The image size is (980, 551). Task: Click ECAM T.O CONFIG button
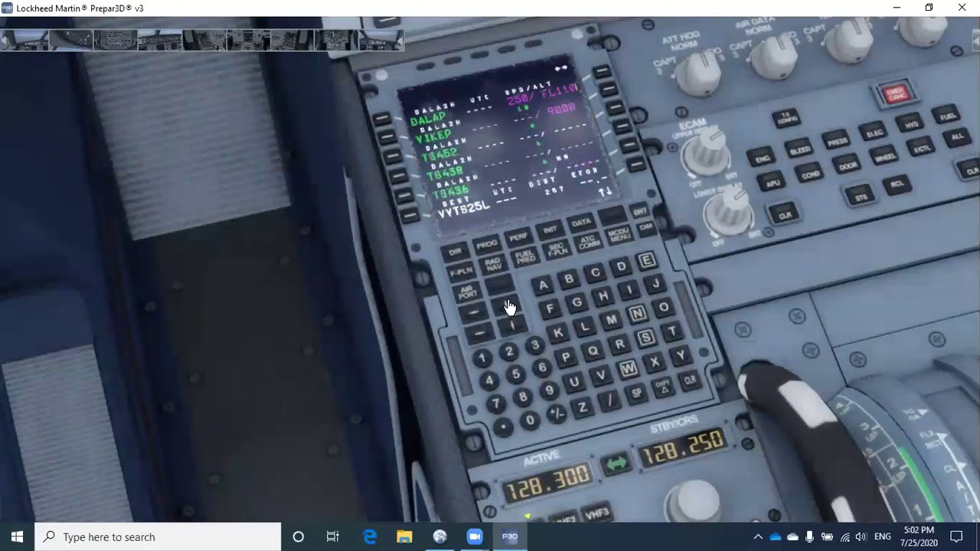786,119
